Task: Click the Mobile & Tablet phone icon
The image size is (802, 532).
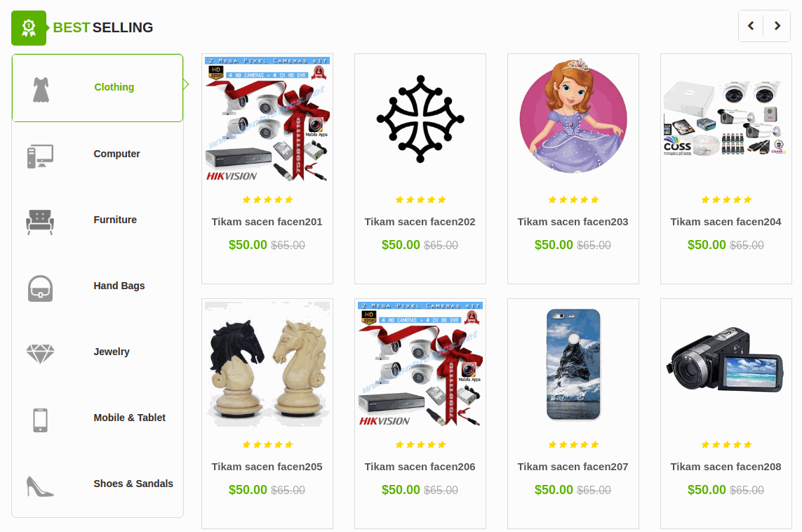Action: pos(41,420)
